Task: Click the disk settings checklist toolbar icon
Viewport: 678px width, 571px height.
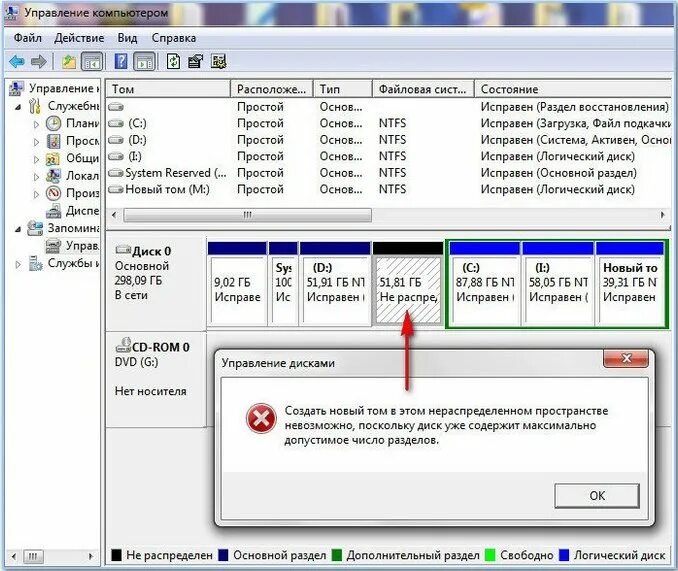Action: pos(219,61)
